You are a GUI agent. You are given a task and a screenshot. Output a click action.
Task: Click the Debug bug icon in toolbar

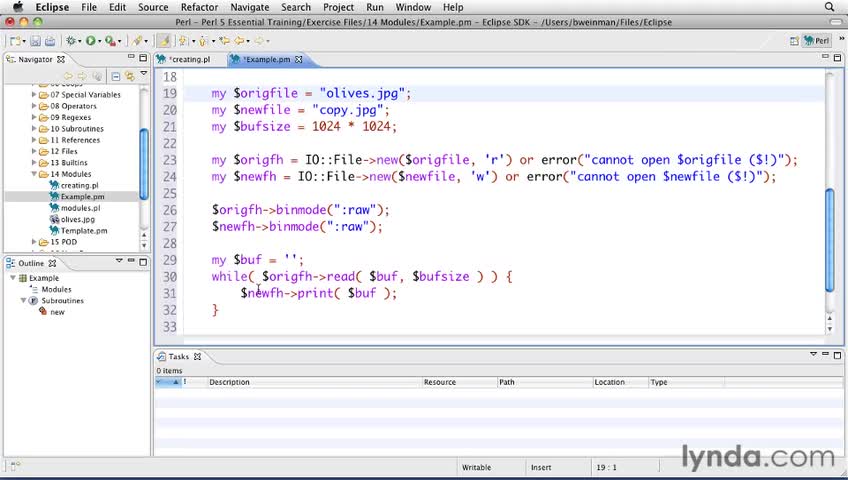pos(71,41)
